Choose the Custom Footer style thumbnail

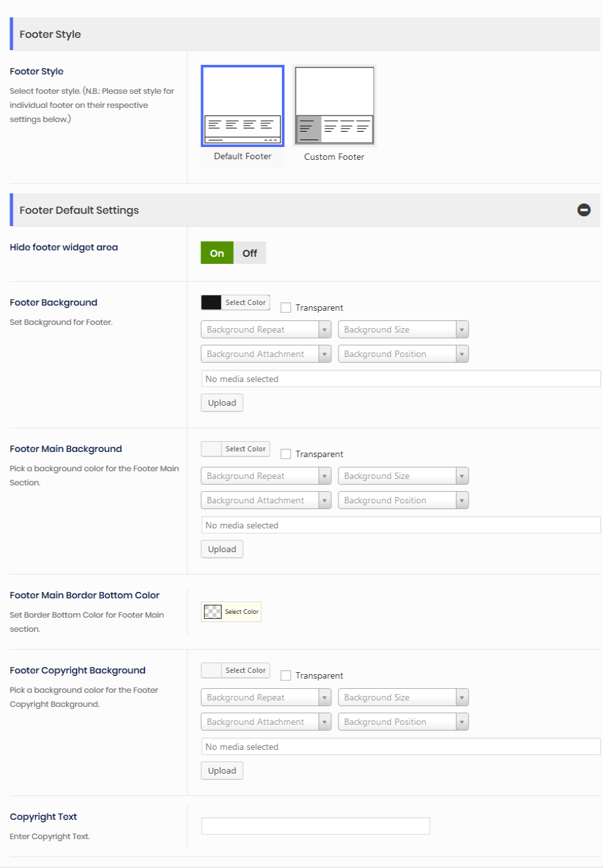tap(334, 106)
